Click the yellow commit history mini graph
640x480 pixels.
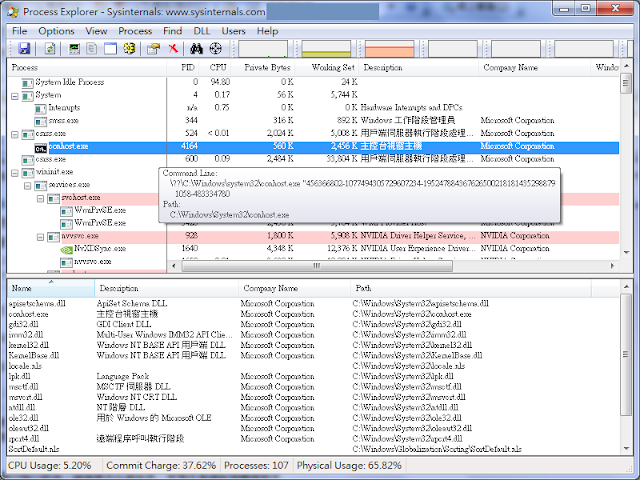point(326,49)
